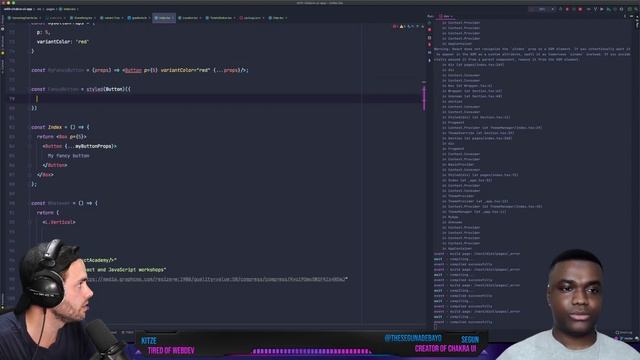640x360 pixels.
Task: Click the red Stop square in top toolbar
Action: click(x=580, y=9)
